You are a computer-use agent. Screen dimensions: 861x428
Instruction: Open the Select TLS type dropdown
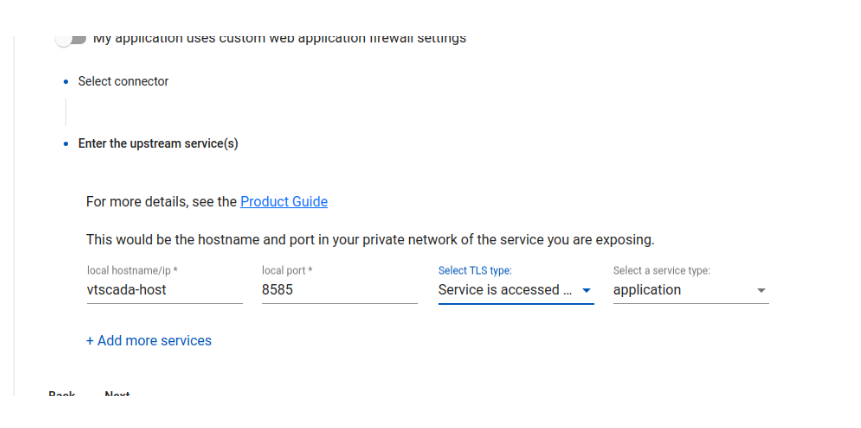pos(505,290)
